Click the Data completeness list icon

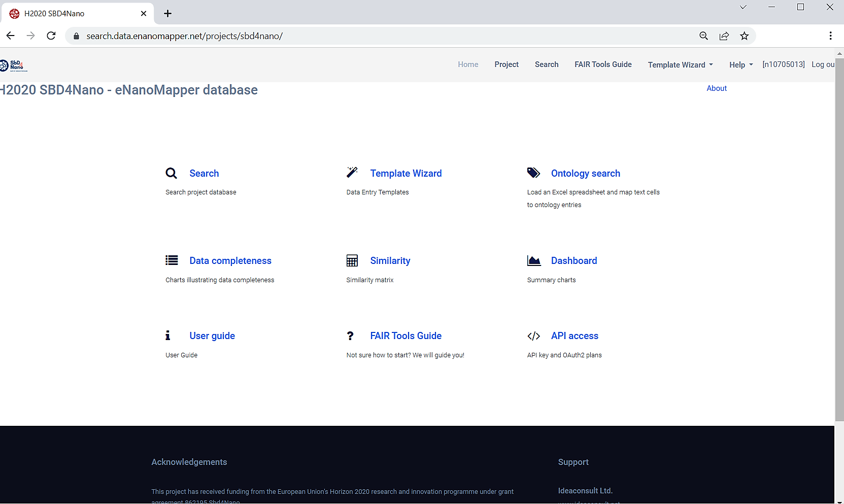(172, 260)
